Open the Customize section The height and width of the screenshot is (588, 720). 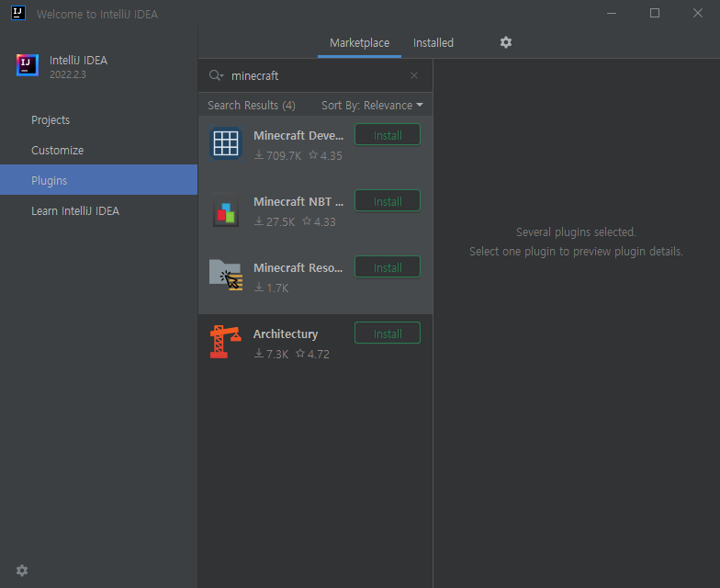[x=99, y=151]
